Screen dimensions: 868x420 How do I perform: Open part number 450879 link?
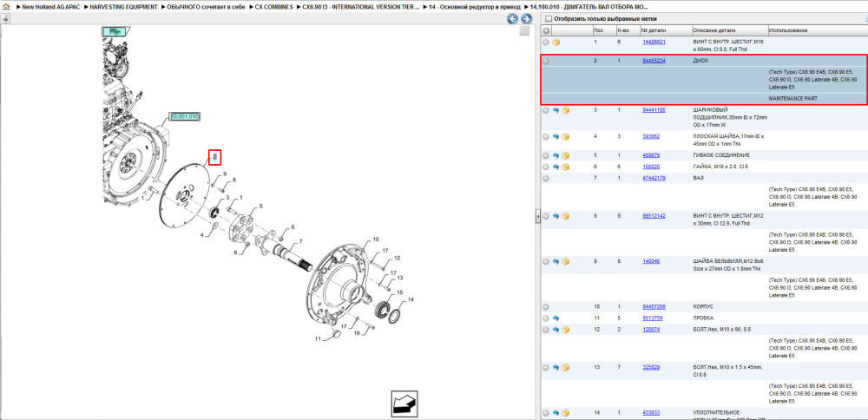pos(651,155)
